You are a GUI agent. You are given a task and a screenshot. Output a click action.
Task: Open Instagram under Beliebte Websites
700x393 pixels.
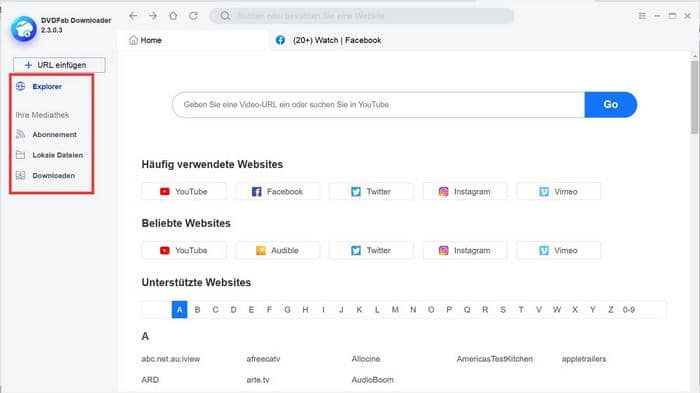[x=465, y=250]
